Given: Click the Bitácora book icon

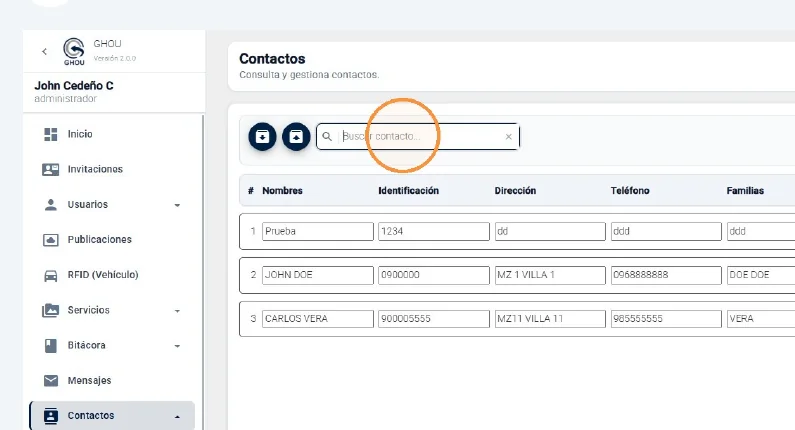Looking at the screenshot, I should pos(51,345).
